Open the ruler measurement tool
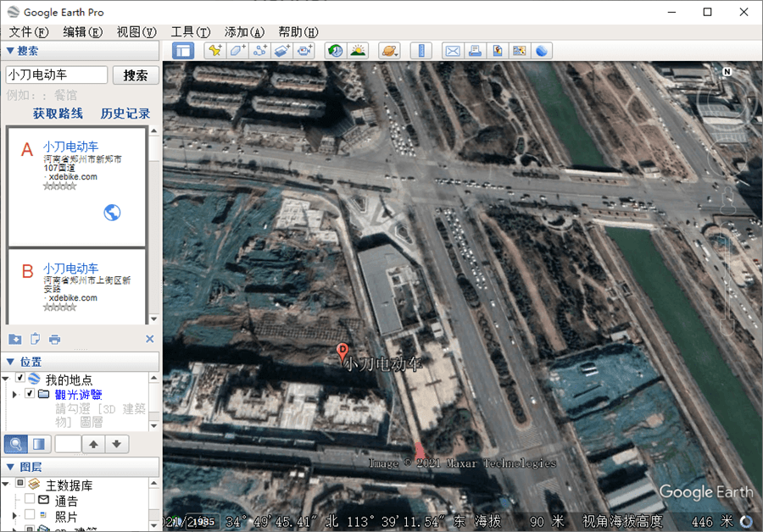 click(420, 51)
